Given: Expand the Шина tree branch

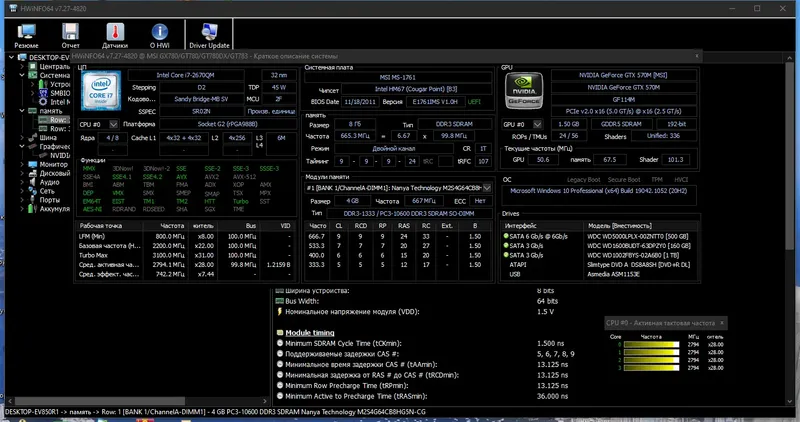Looking at the screenshot, I should (22, 137).
